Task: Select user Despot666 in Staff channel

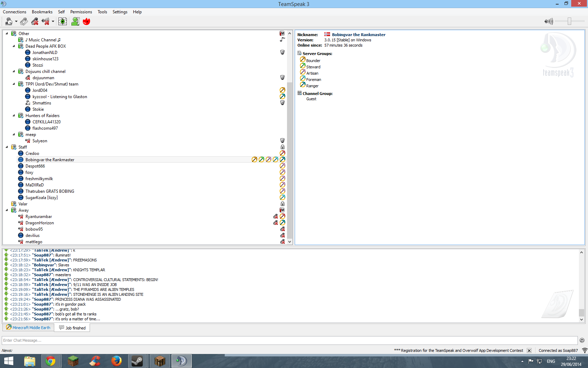Action: pyautogui.click(x=35, y=166)
